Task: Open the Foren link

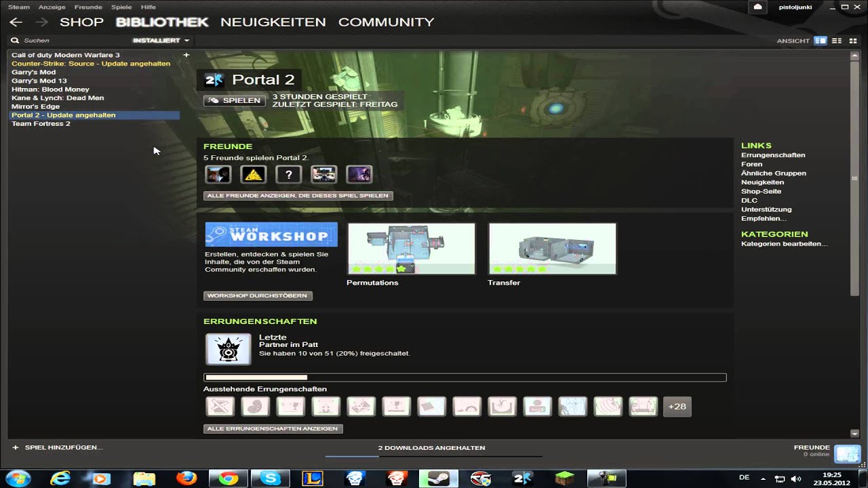Action: 751,164
